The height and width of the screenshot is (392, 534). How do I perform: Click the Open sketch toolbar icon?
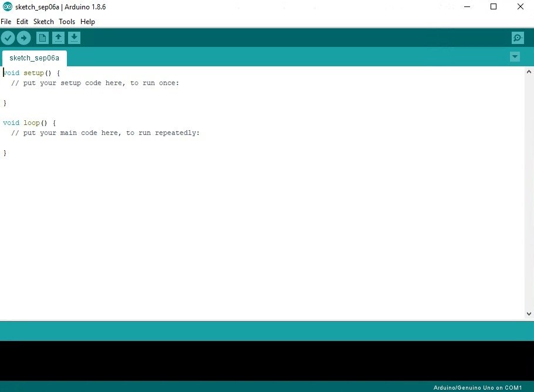coord(58,38)
